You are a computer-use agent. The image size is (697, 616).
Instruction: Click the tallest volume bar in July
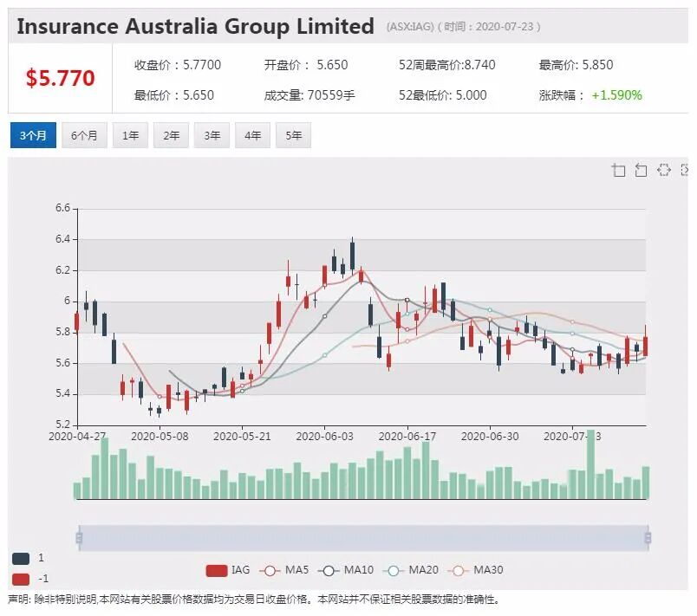590,464
